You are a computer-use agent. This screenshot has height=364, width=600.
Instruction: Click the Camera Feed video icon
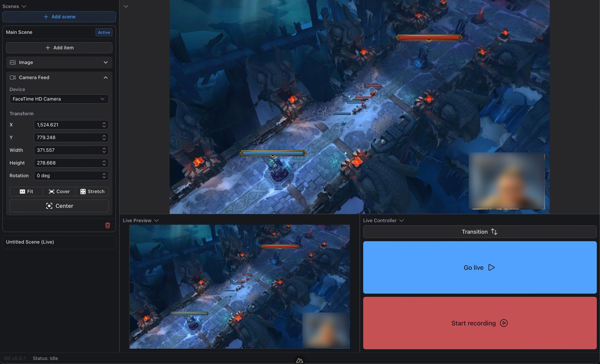(x=13, y=77)
